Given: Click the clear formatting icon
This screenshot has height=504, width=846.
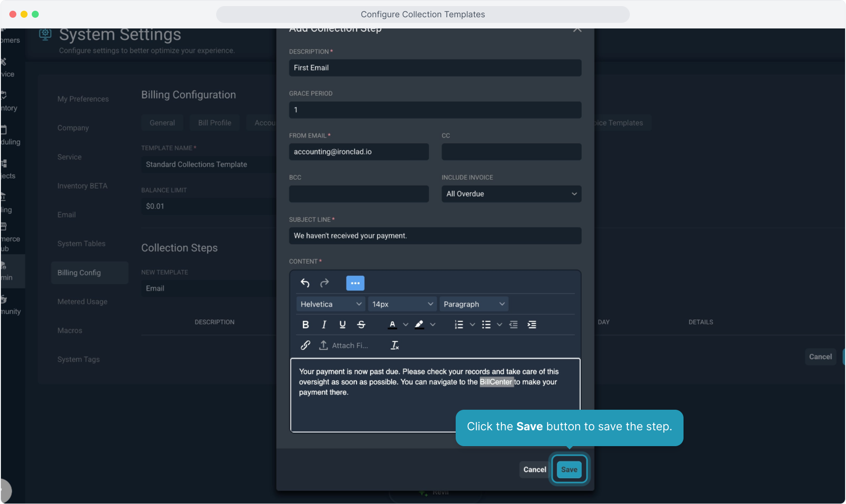Looking at the screenshot, I should click(395, 345).
